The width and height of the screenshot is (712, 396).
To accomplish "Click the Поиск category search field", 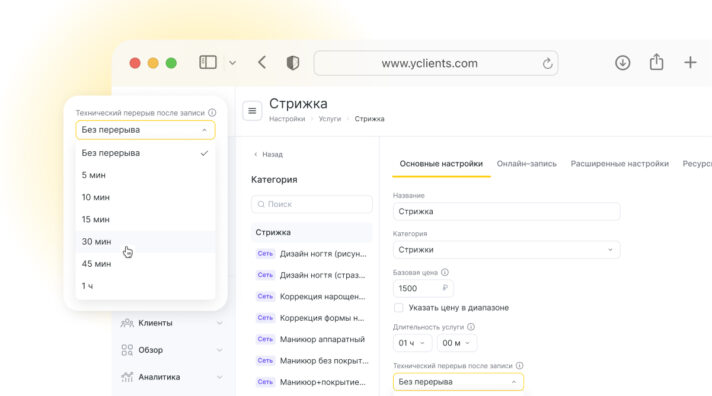I will pyautogui.click(x=312, y=204).
